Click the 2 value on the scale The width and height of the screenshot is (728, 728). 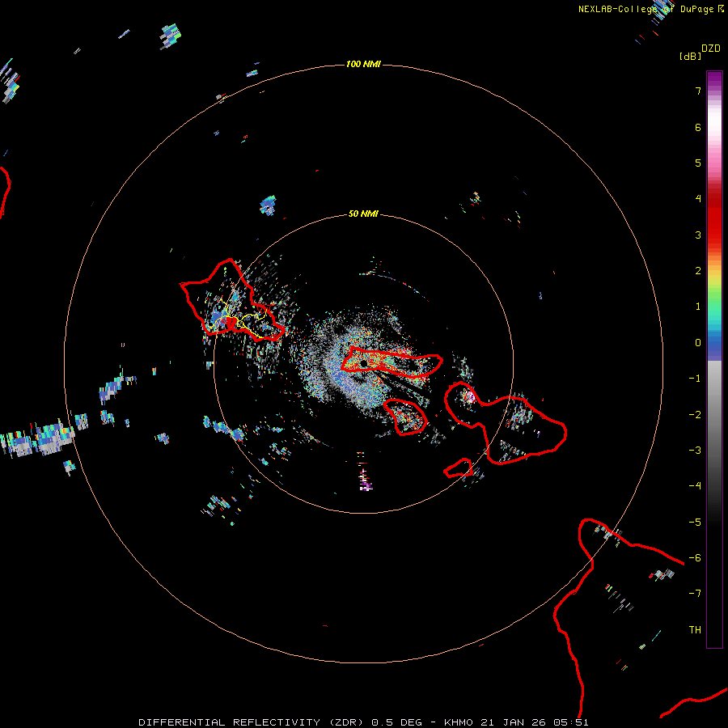(698, 271)
